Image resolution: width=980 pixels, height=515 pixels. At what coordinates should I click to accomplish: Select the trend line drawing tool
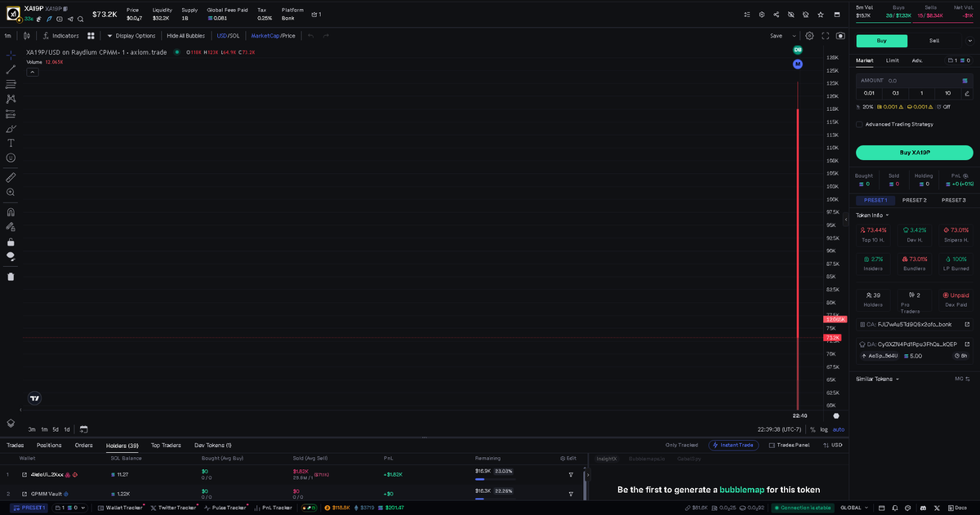point(11,69)
